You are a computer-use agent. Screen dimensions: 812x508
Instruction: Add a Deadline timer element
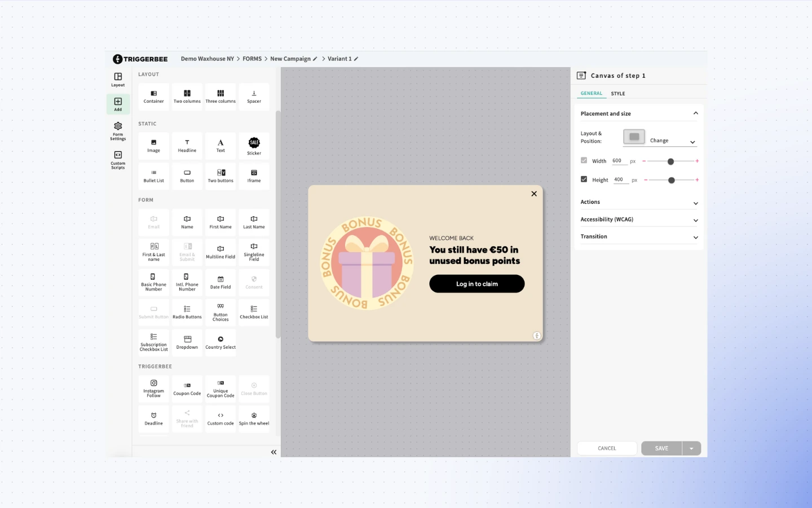(153, 419)
